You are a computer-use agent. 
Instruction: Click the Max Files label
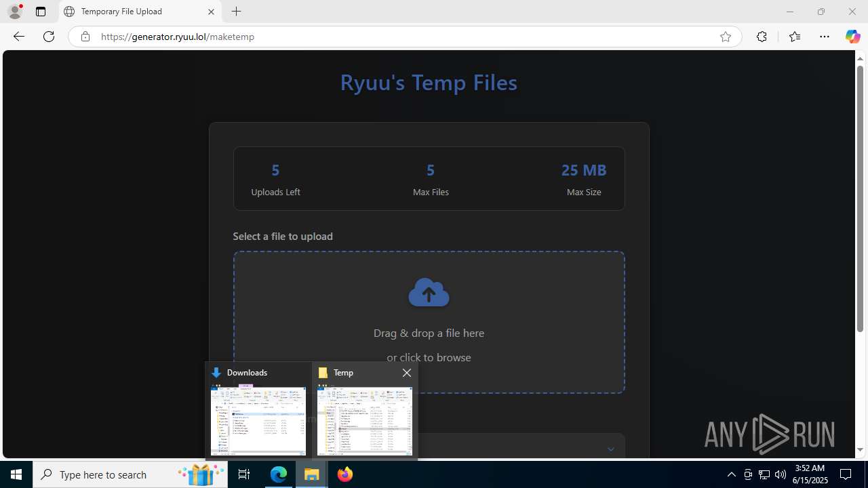coord(431,192)
